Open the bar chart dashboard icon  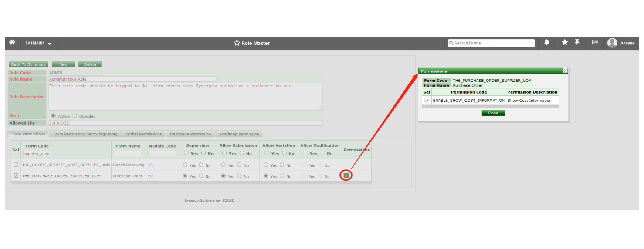pos(595,43)
